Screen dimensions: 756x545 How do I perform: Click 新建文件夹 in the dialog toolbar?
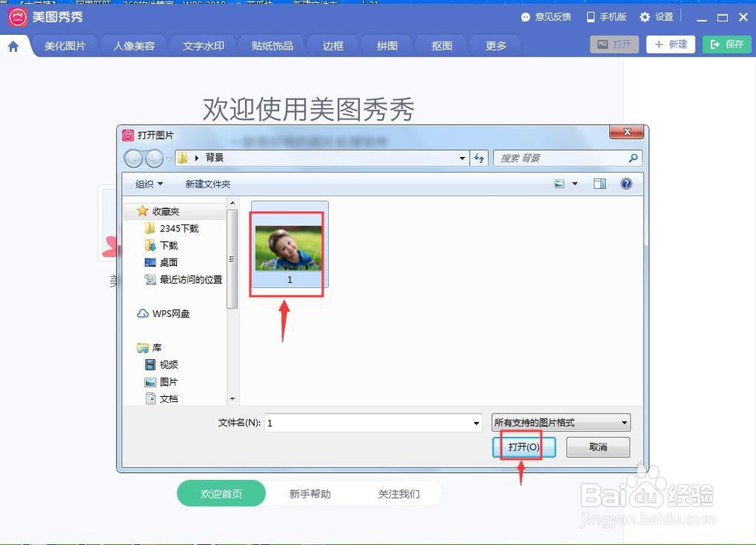pos(208,184)
